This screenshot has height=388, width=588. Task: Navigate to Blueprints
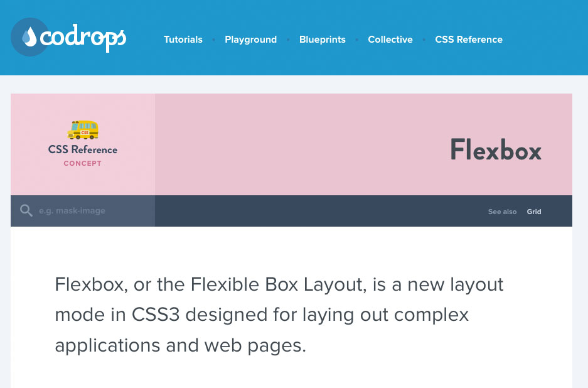coord(322,40)
